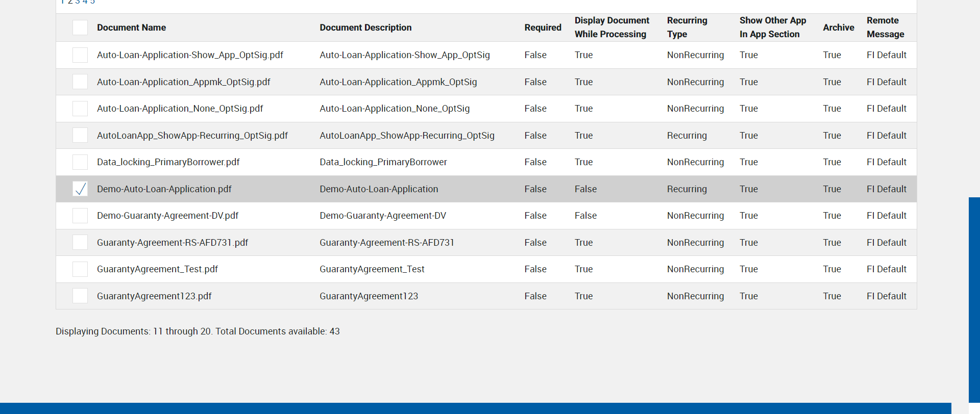Click the Remote Message column header
The height and width of the screenshot is (414, 980).
coord(885,28)
